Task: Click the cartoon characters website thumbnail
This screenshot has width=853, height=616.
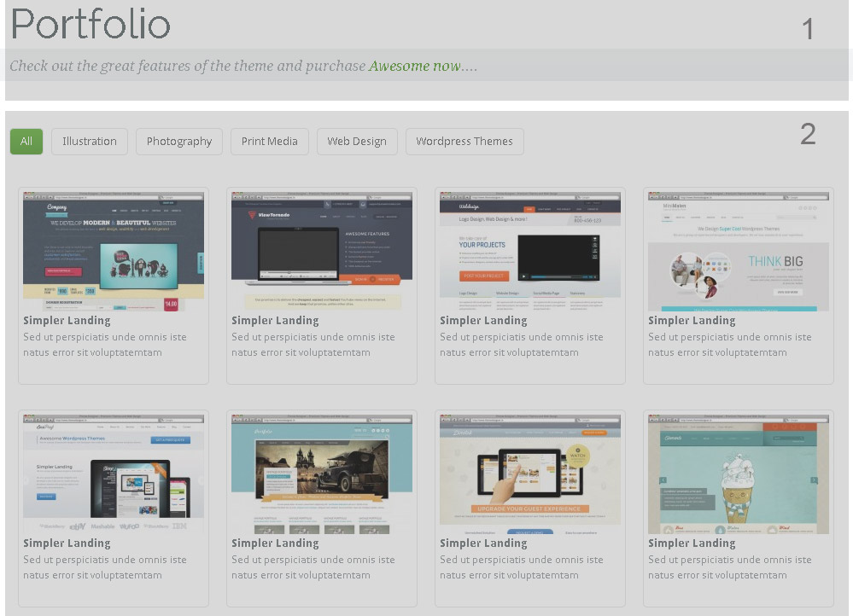Action: [x=113, y=250]
